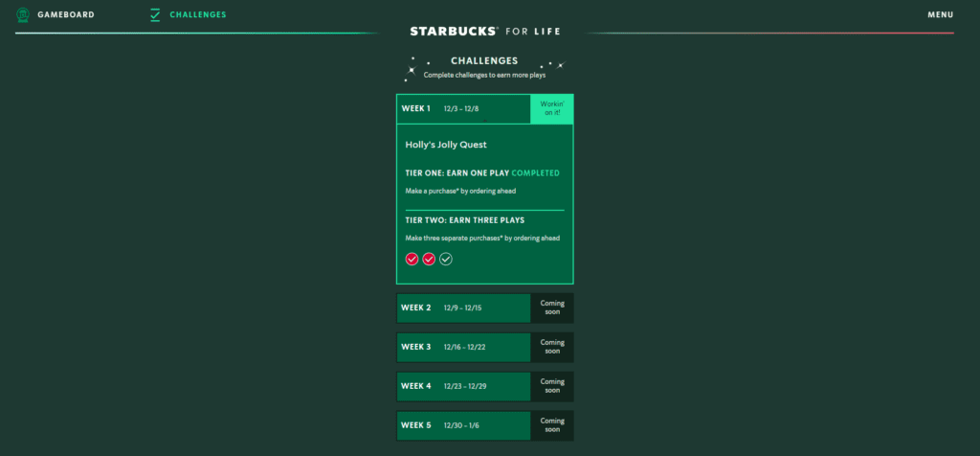The height and width of the screenshot is (456, 980).
Task: Click the Holly's Jolly Quest title
Action: (446, 145)
